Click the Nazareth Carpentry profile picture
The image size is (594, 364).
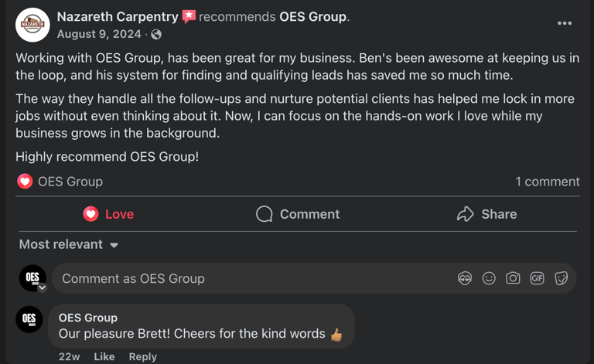[x=32, y=25]
